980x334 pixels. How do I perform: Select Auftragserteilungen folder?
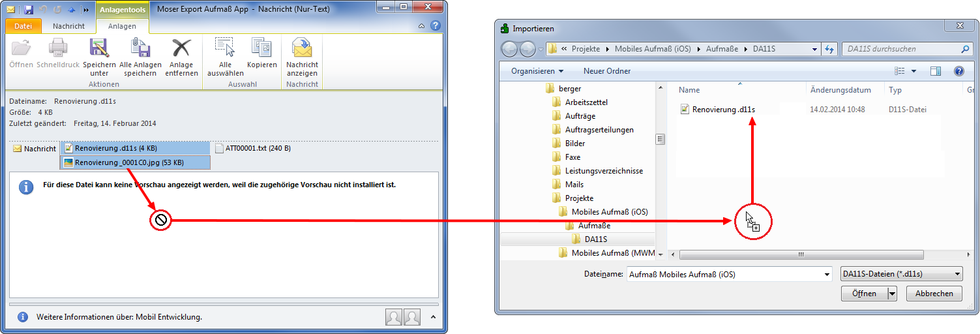(x=593, y=130)
